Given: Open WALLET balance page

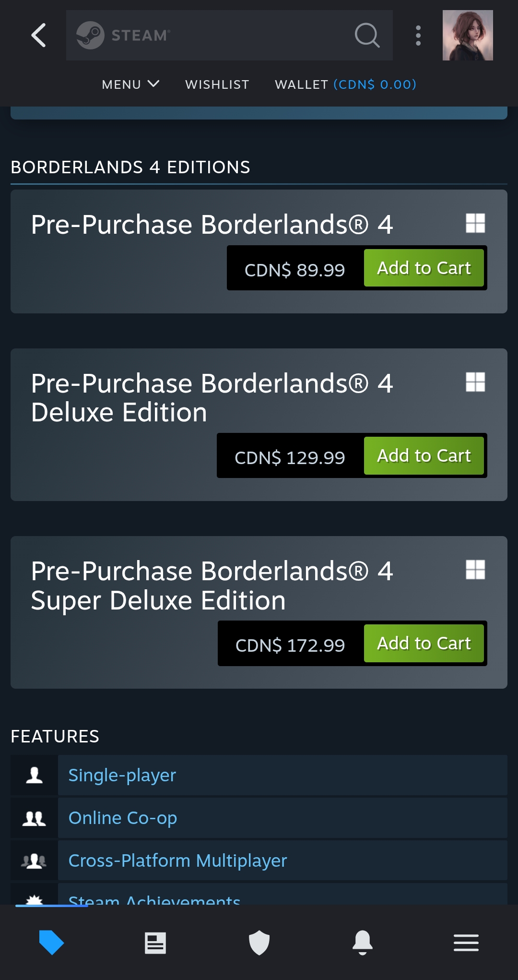Looking at the screenshot, I should (x=345, y=84).
